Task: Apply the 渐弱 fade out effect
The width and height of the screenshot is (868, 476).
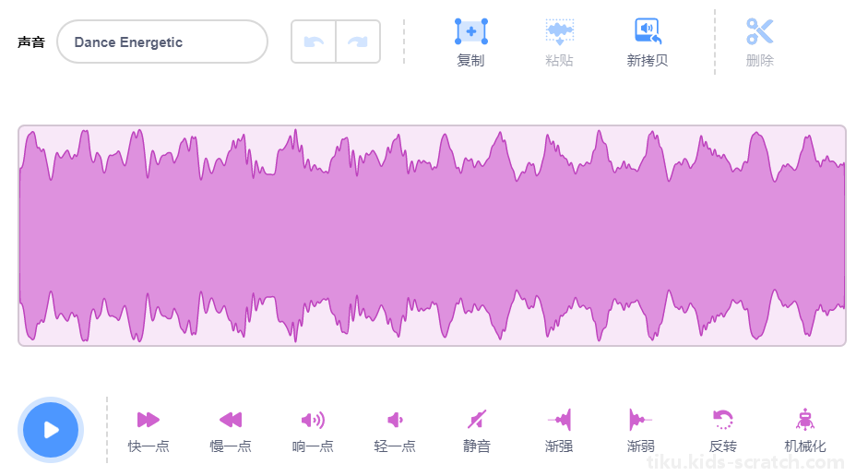Action: [640, 420]
